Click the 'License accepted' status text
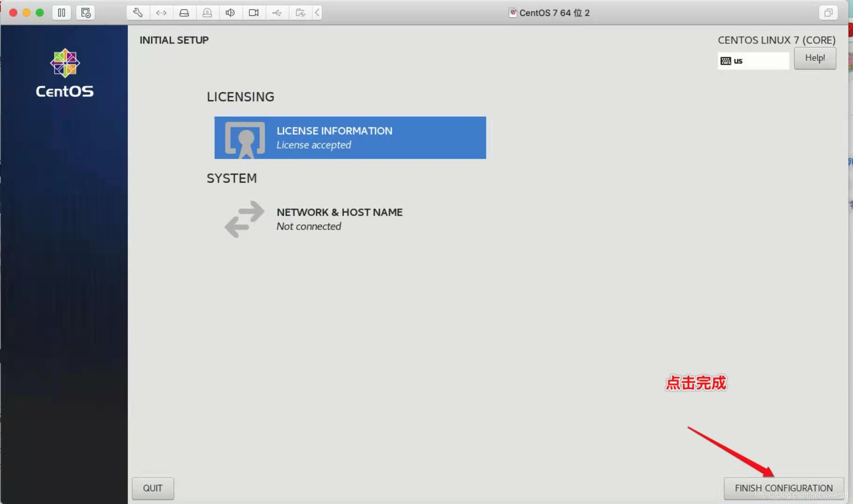This screenshot has height=504, width=853. [314, 145]
